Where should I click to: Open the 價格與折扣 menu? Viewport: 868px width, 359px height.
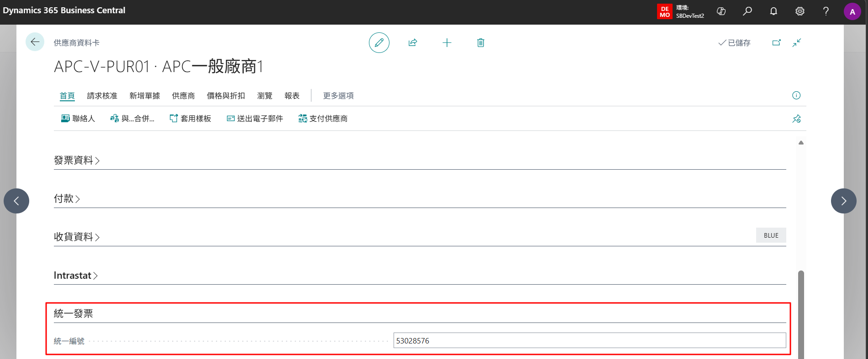226,96
